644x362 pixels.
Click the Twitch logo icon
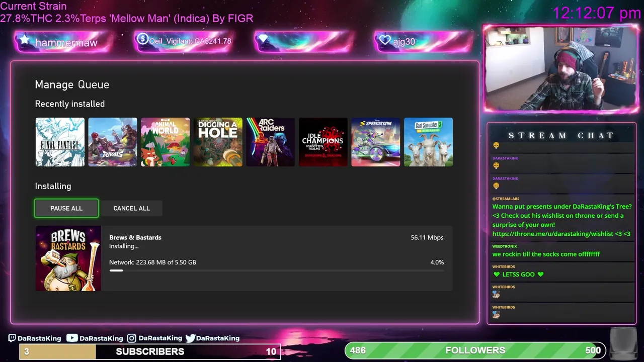12,338
